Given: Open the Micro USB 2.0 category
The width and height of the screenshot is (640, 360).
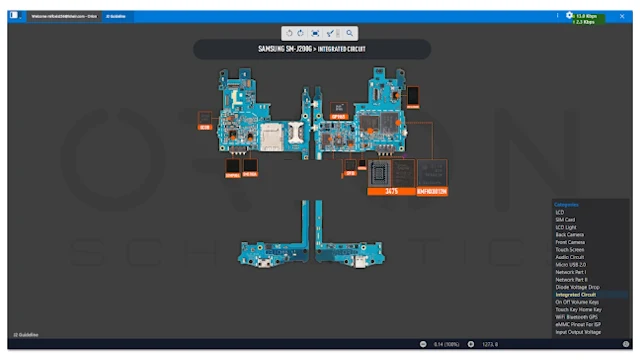Looking at the screenshot, I should [570, 264].
